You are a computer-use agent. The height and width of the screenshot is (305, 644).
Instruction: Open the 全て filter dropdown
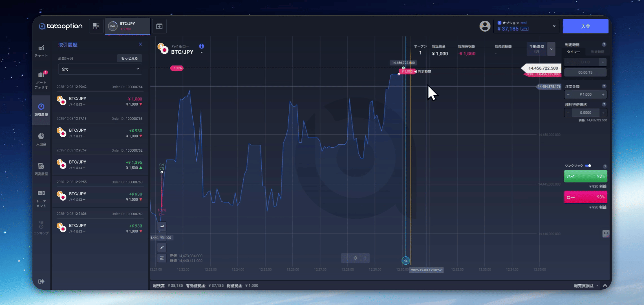tap(100, 69)
